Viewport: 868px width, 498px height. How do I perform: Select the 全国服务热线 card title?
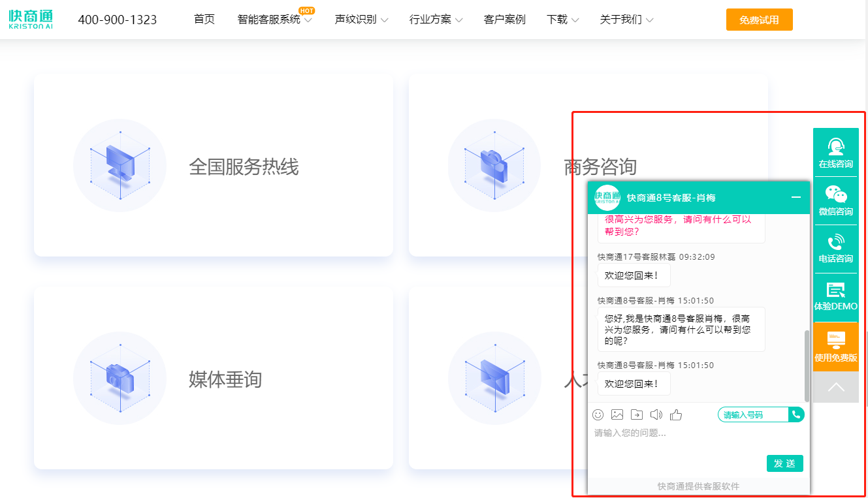(x=244, y=167)
